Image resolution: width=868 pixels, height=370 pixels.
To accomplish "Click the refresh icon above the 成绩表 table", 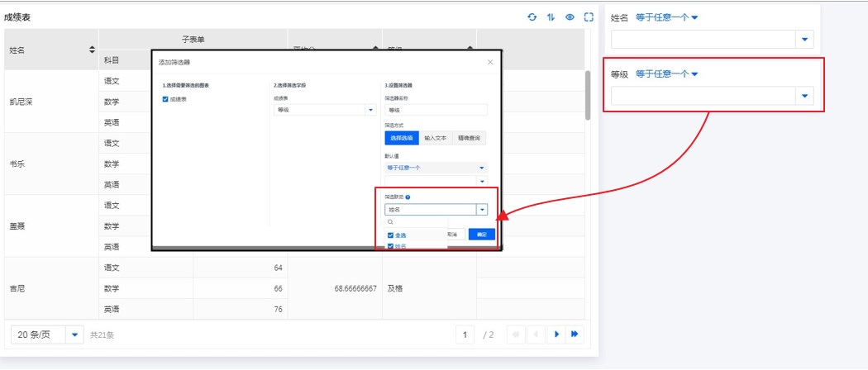I will point(532,17).
